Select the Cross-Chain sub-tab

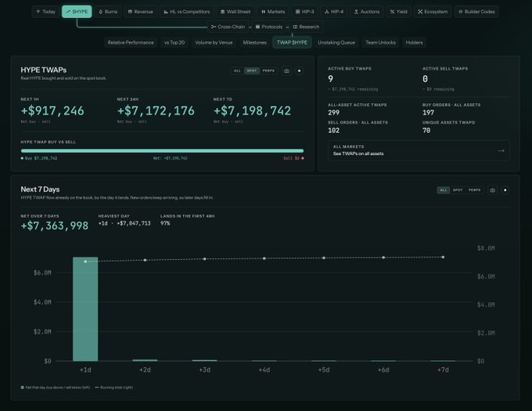228,27
